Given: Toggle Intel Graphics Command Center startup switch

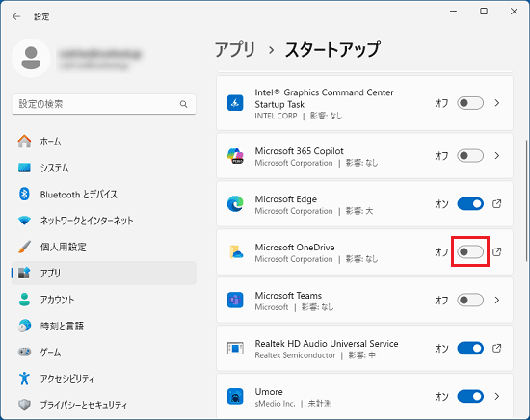Looking at the screenshot, I should coord(470,103).
